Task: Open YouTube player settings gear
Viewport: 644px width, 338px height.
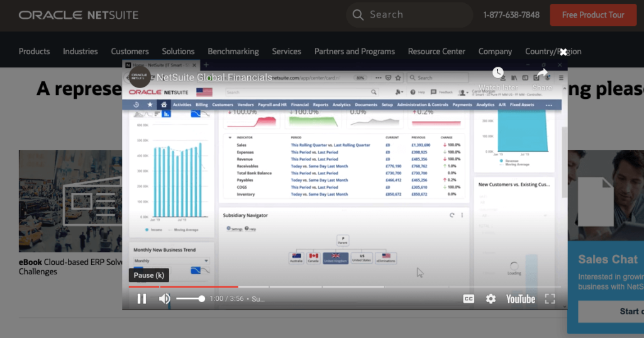Action: pos(491,299)
